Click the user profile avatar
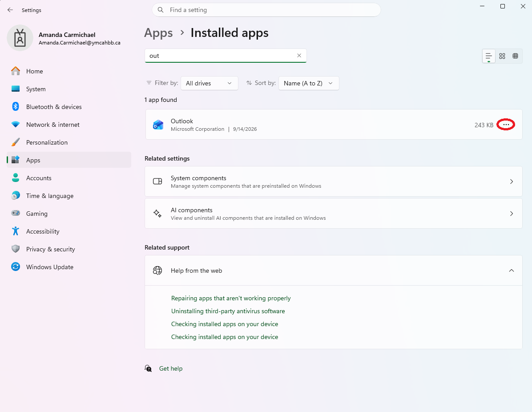Image resolution: width=532 pixels, height=412 pixels. tap(20, 38)
